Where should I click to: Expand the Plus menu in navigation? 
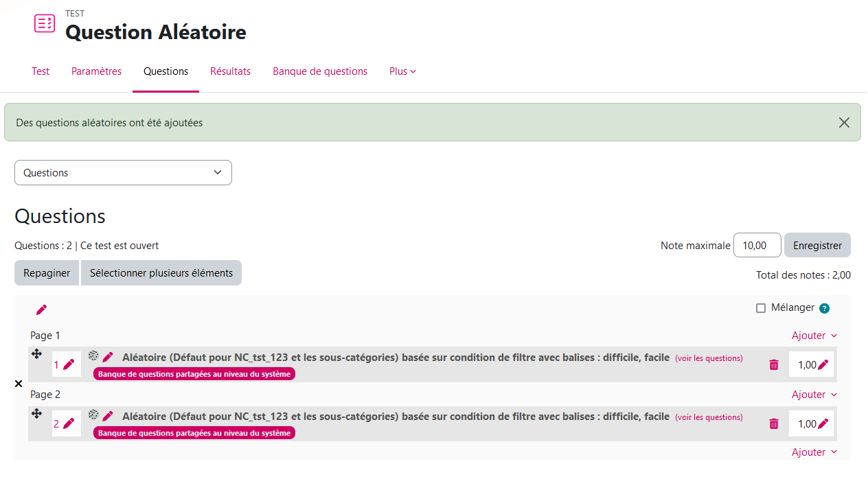[x=402, y=71]
